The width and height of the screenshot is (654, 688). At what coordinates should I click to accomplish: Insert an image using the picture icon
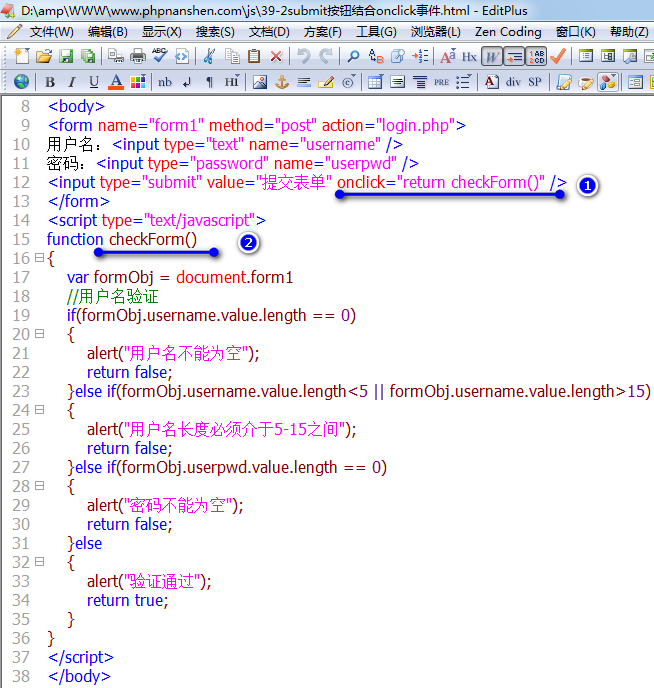coord(260,82)
